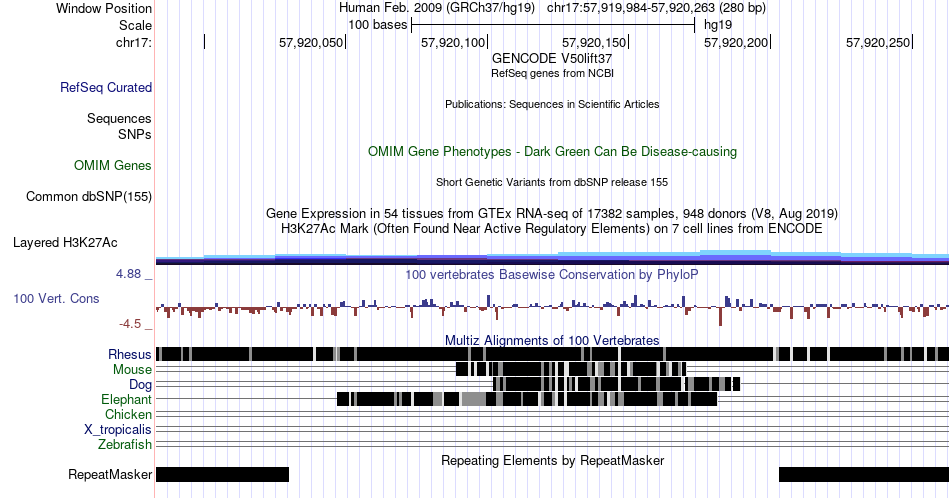This screenshot has width=950, height=498.
Task: Click the Mouse alignment block
Action: click(x=571, y=369)
